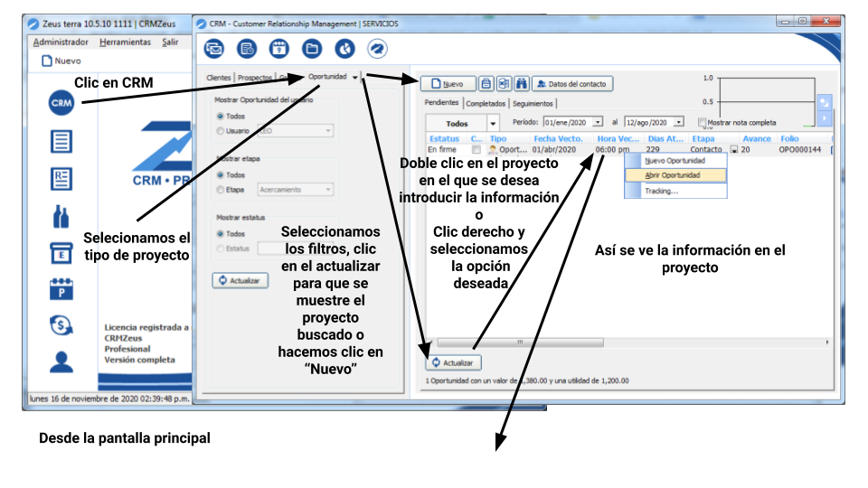Click Actualizar in the filter panel
868x488 pixels.
[x=240, y=280]
